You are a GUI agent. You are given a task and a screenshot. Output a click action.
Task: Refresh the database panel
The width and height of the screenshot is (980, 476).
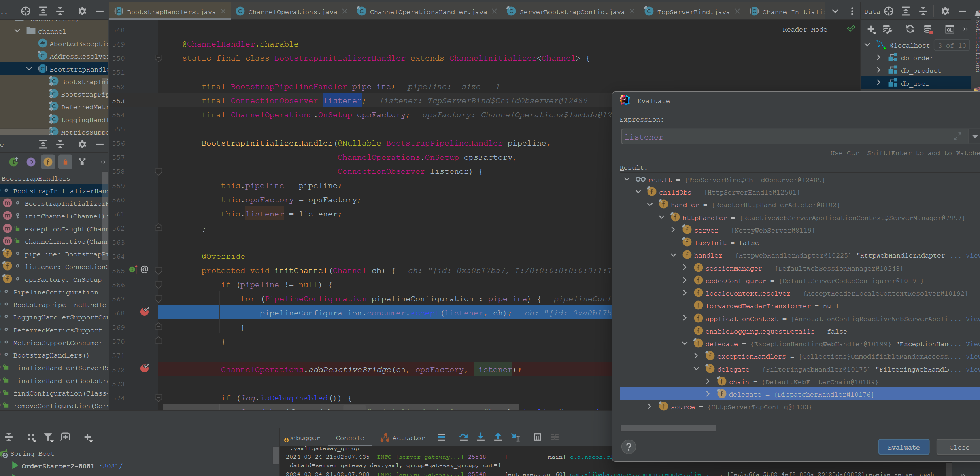[910, 29]
